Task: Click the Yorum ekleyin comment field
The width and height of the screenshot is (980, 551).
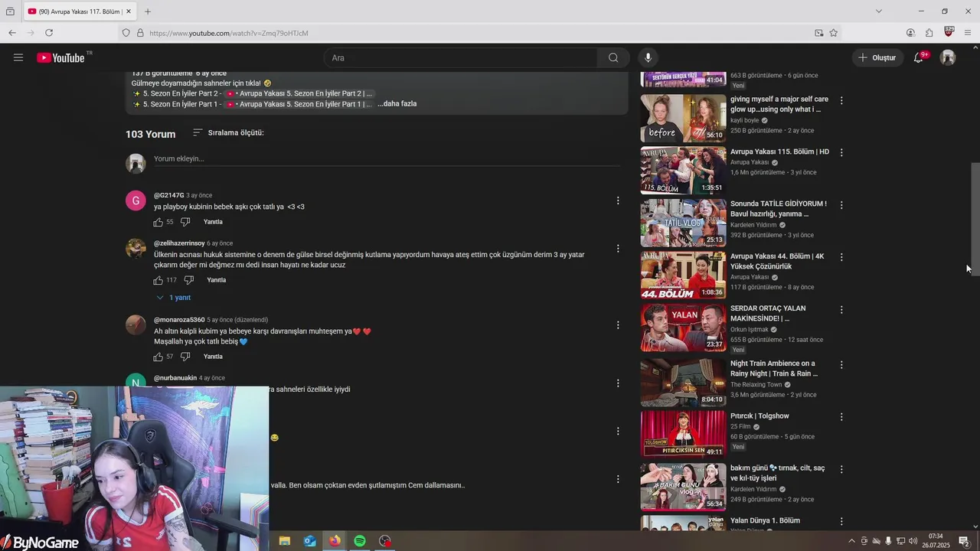Action: pyautogui.click(x=387, y=159)
